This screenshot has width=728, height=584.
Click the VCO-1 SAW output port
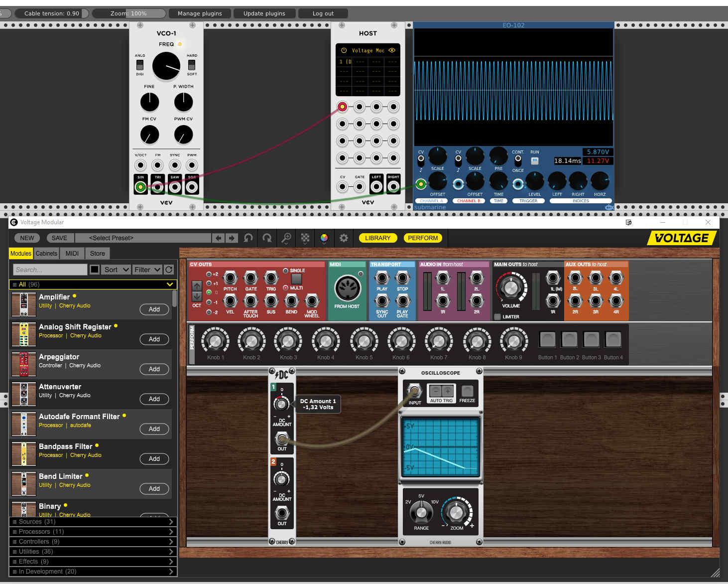tap(175, 187)
